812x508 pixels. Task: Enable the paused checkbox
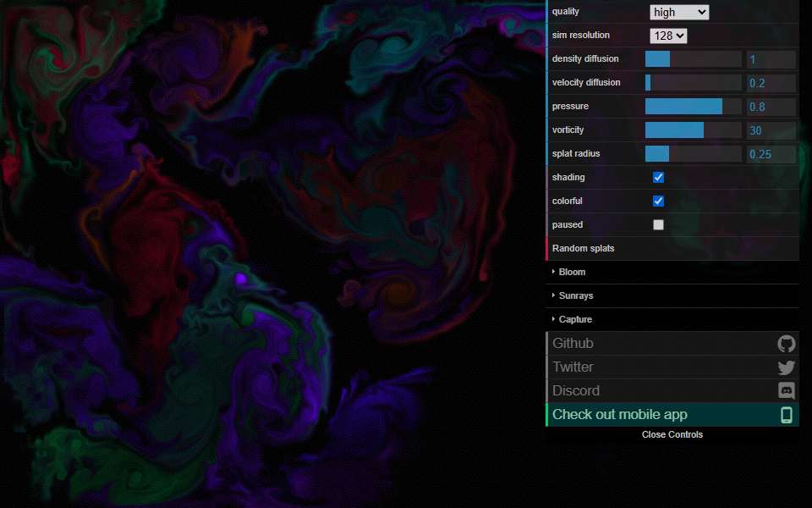tap(658, 225)
